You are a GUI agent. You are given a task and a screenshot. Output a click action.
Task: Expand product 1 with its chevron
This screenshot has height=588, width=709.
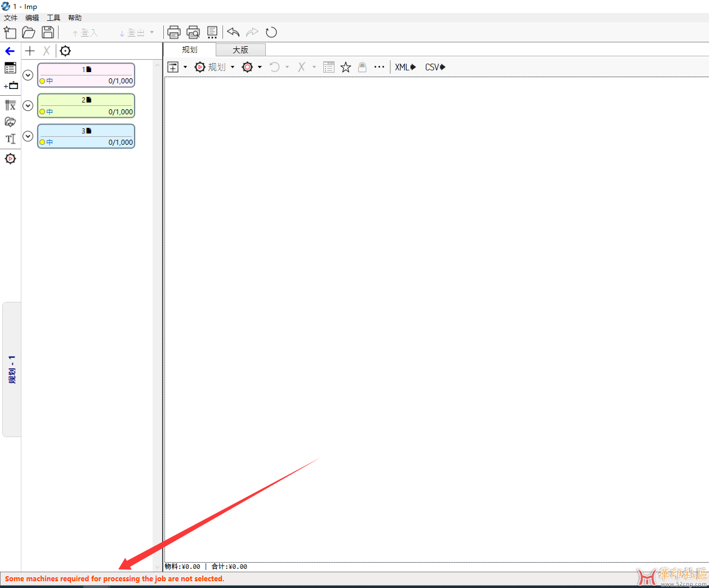28,75
